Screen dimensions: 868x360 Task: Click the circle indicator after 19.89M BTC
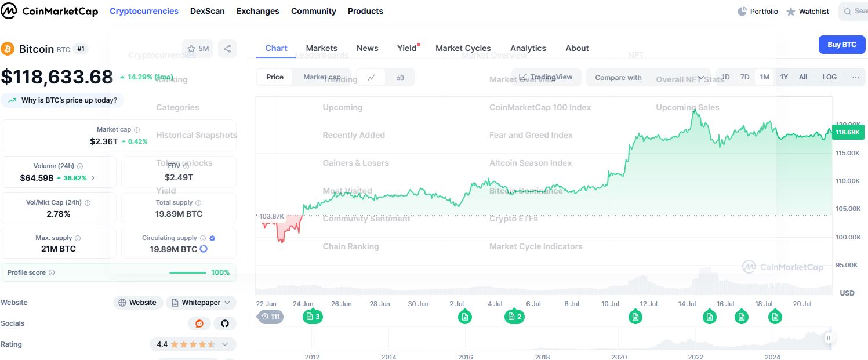(x=204, y=249)
